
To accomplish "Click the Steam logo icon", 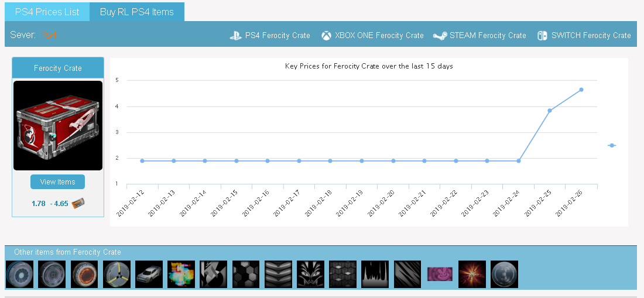I will tap(440, 36).
